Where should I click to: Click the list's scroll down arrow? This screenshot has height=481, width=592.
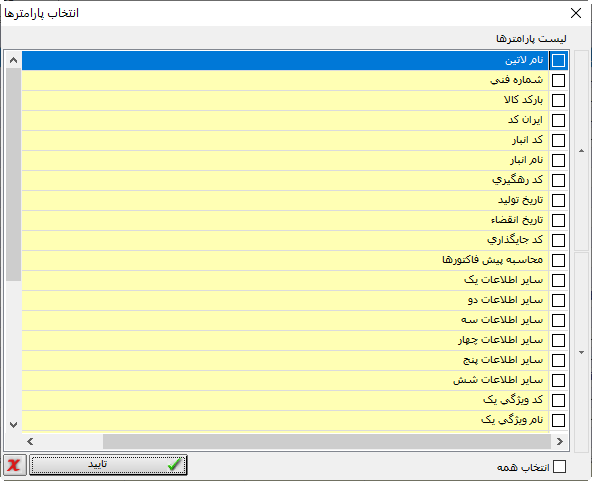pos(13,425)
